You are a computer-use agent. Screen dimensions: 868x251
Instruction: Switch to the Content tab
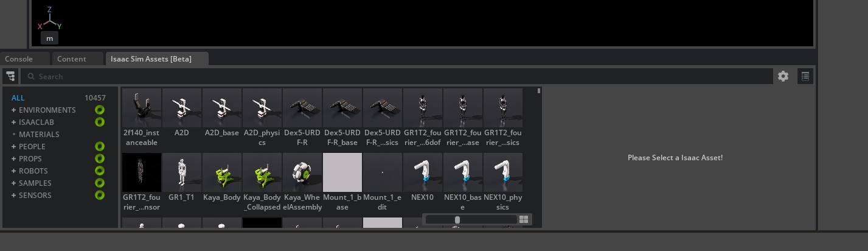[71, 59]
